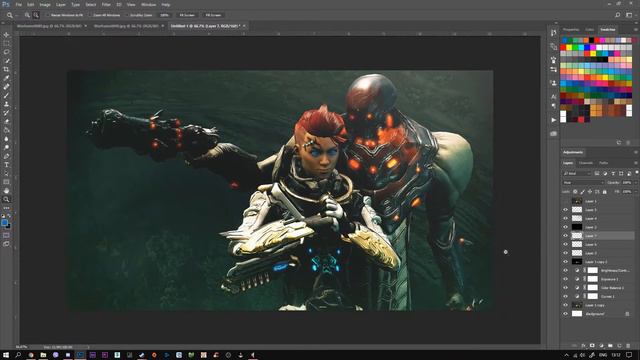Select the Healing Brush tool
The height and width of the screenshot is (360, 640).
6,87
